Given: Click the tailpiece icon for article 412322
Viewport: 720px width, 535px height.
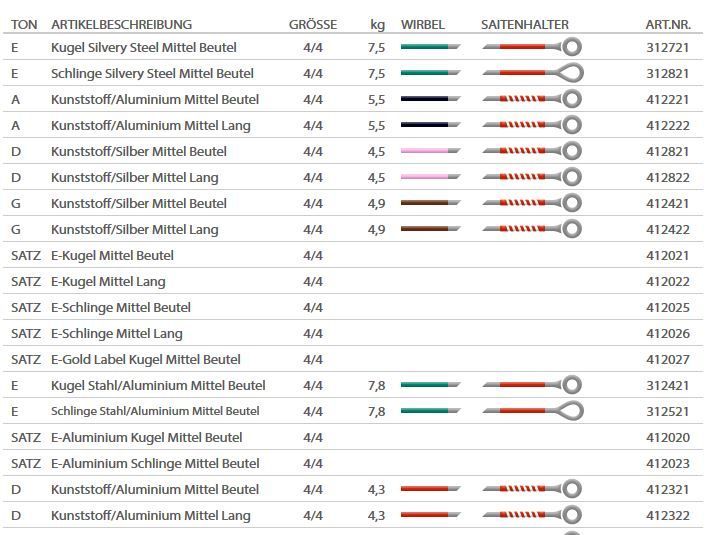Looking at the screenshot, I should pos(532,515).
